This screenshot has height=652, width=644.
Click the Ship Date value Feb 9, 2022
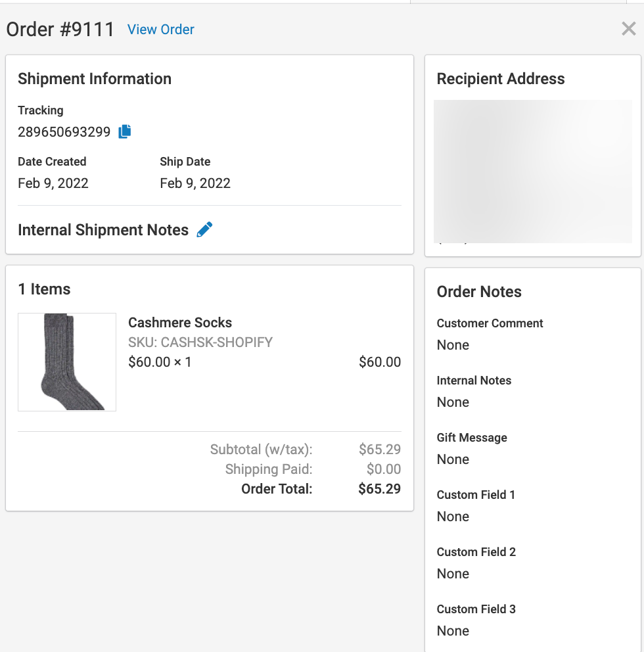coord(195,183)
